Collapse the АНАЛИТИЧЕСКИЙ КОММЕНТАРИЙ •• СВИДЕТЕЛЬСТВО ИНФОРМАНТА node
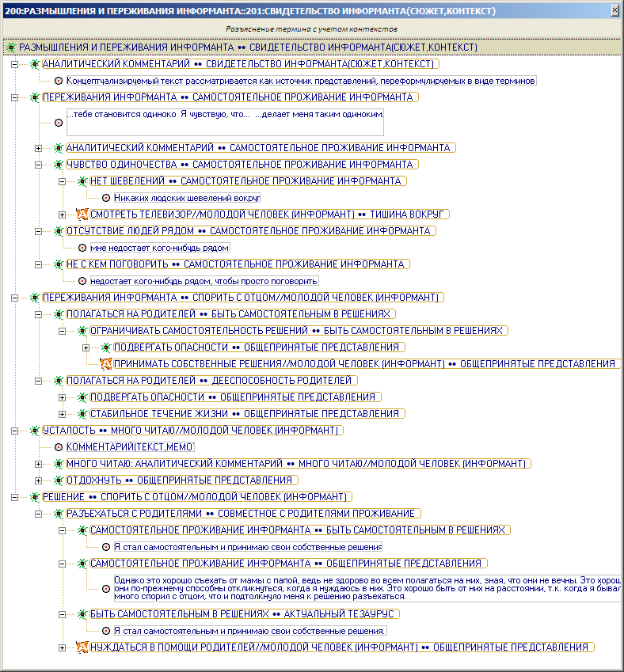The height and width of the screenshot is (672, 624). (x=14, y=64)
